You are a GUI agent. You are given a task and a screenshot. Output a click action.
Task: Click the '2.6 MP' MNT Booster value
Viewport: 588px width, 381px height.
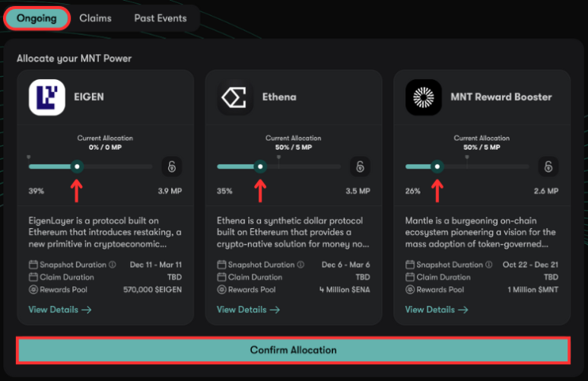point(546,191)
